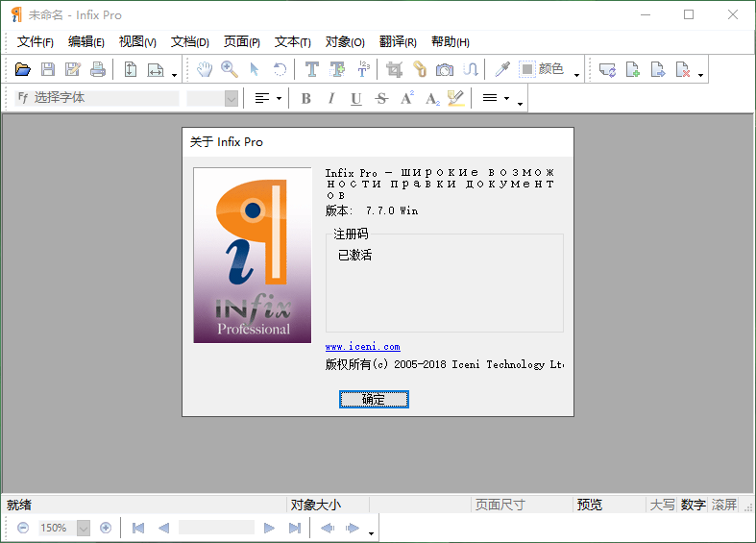Open the 帮助(H) menu

451,42
